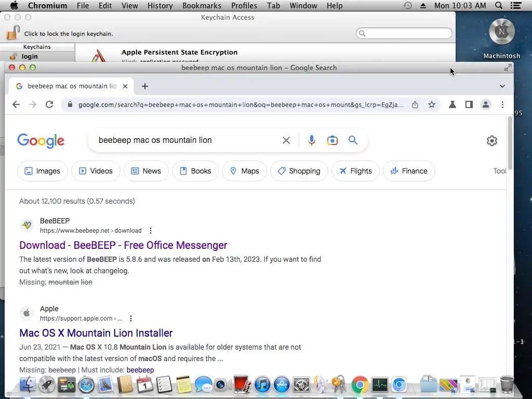The width and height of the screenshot is (532, 399).
Task: Open Chromium Labs flask icon
Action: coord(453,104)
